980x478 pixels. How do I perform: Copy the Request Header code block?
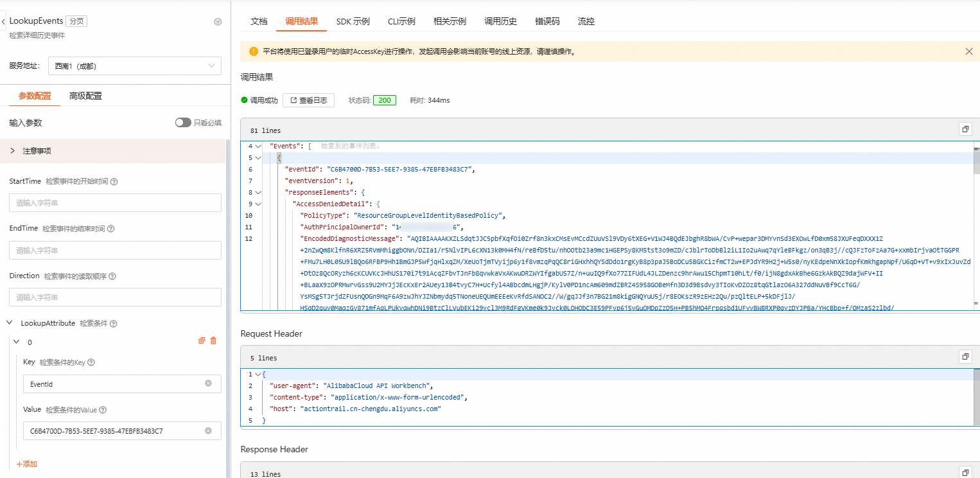[x=965, y=357]
